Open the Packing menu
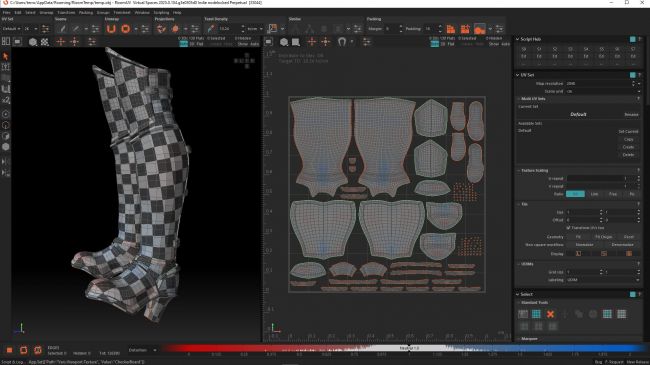 [86, 12]
